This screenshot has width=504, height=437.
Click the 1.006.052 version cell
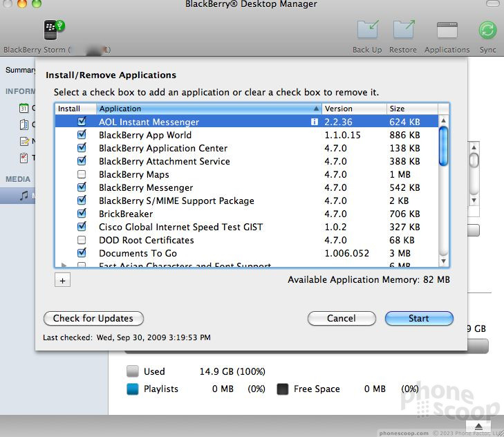(x=347, y=253)
